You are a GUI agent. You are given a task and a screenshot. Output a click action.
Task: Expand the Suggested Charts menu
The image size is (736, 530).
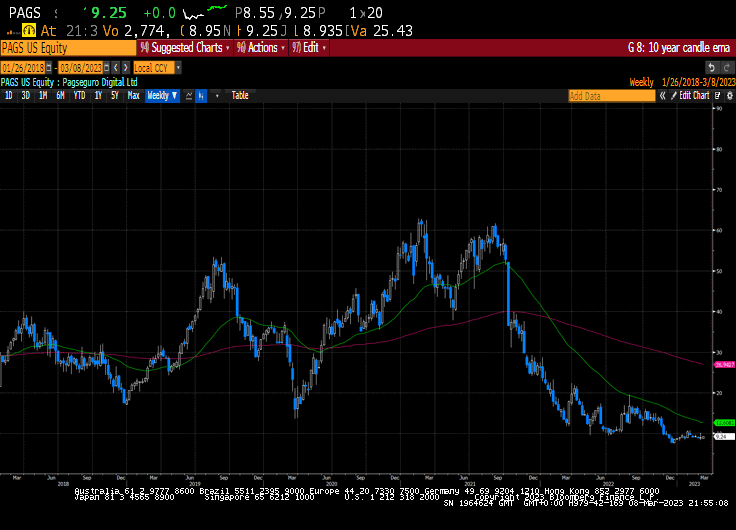185,47
